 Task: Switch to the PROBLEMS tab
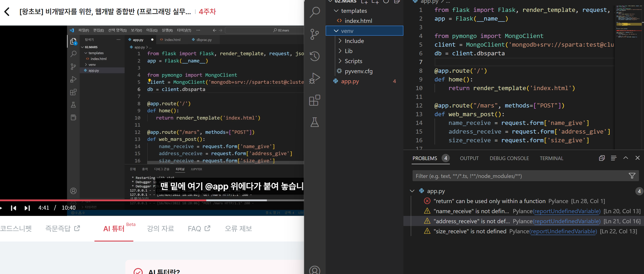425,158
